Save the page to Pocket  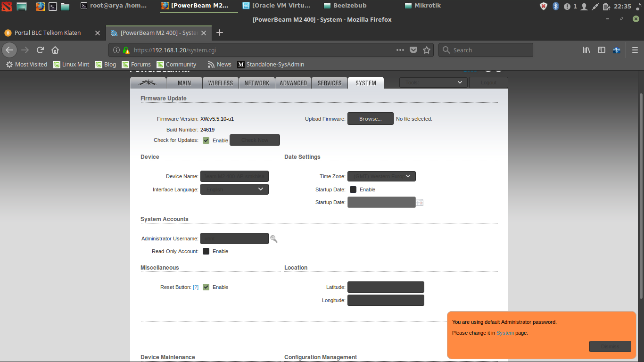click(413, 50)
